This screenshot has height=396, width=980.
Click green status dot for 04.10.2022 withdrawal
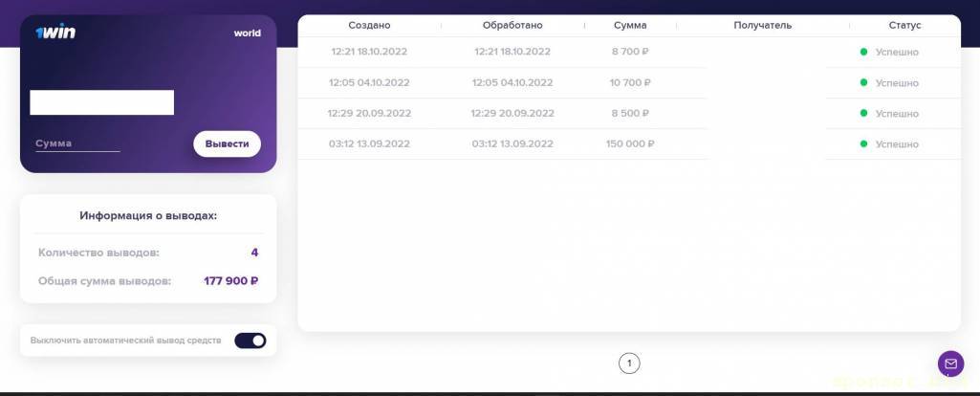pyautogui.click(x=864, y=83)
